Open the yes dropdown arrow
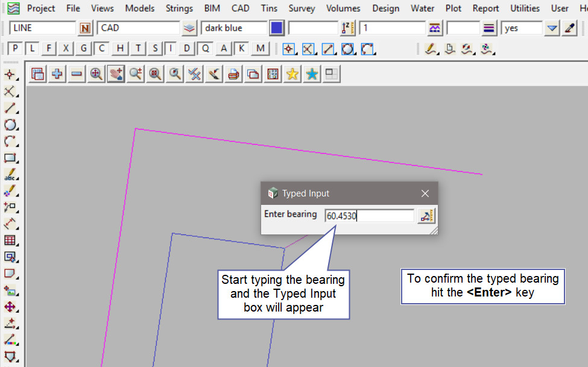The image size is (588, 367). [x=552, y=28]
